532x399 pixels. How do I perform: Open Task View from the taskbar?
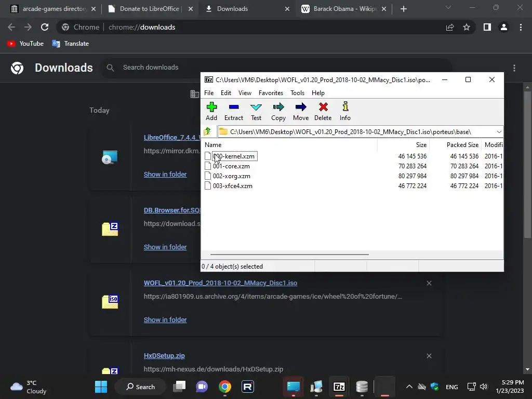pos(179,387)
